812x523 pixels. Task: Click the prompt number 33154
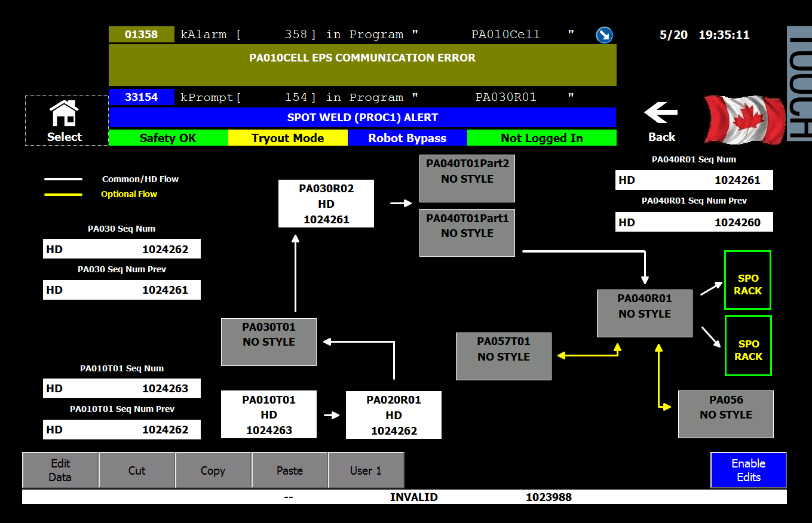coord(142,97)
